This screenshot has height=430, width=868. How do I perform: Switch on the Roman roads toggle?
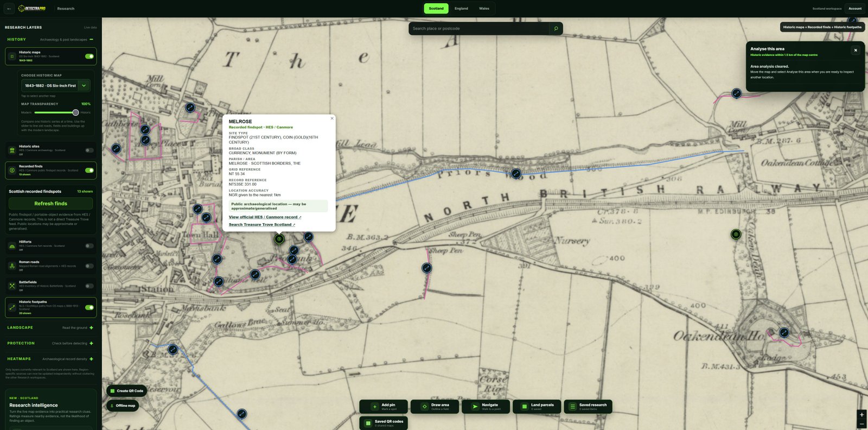tap(90, 266)
